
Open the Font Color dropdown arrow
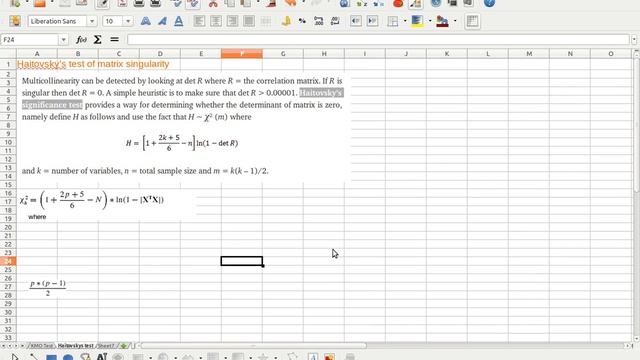pyautogui.click(x=455, y=21)
